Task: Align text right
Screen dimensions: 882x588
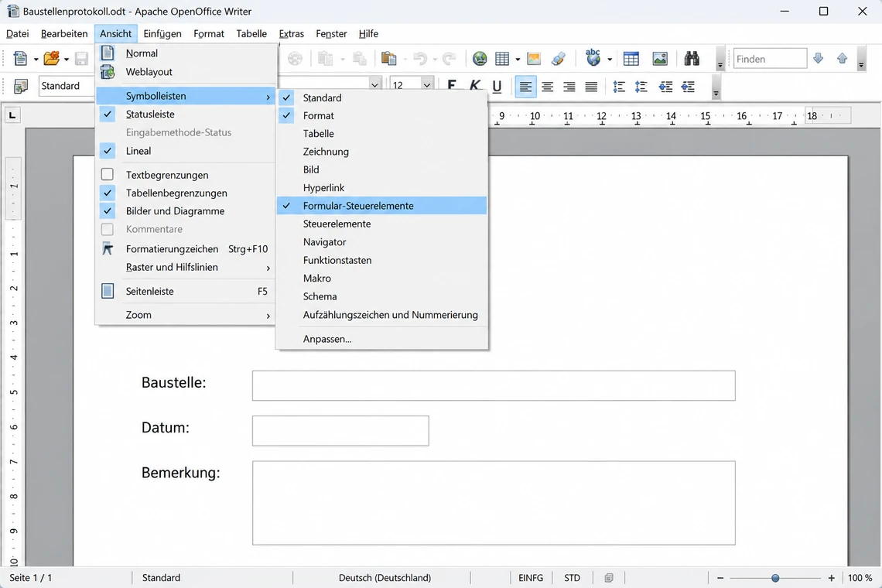Action: coord(569,87)
